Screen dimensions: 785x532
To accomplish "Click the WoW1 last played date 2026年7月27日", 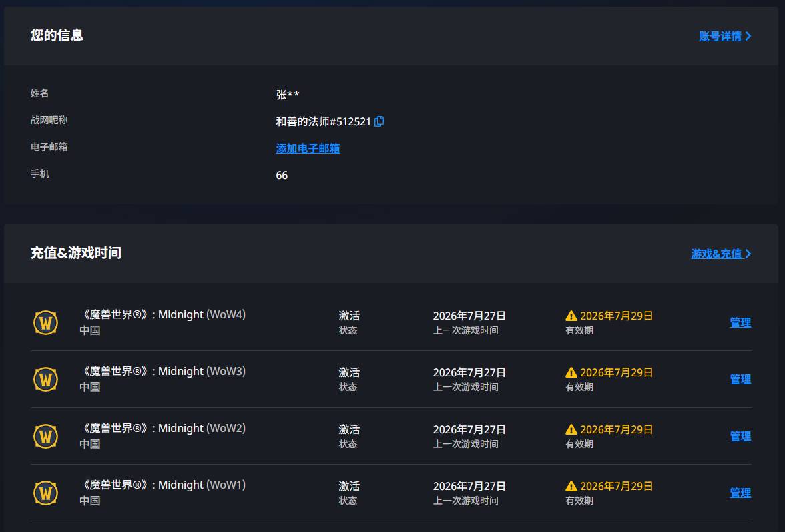I will (x=469, y=486).
